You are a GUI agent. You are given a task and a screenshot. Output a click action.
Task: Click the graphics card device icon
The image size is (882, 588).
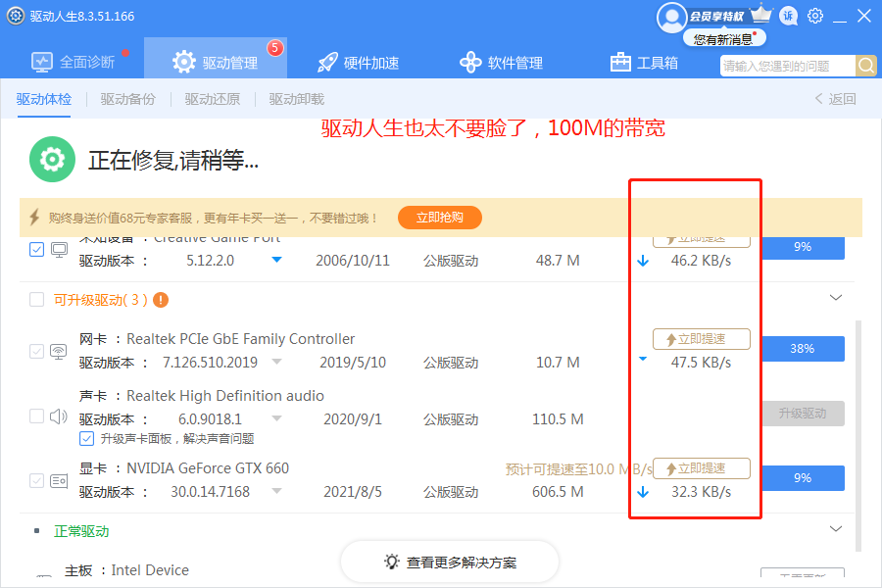coord(59,481)
